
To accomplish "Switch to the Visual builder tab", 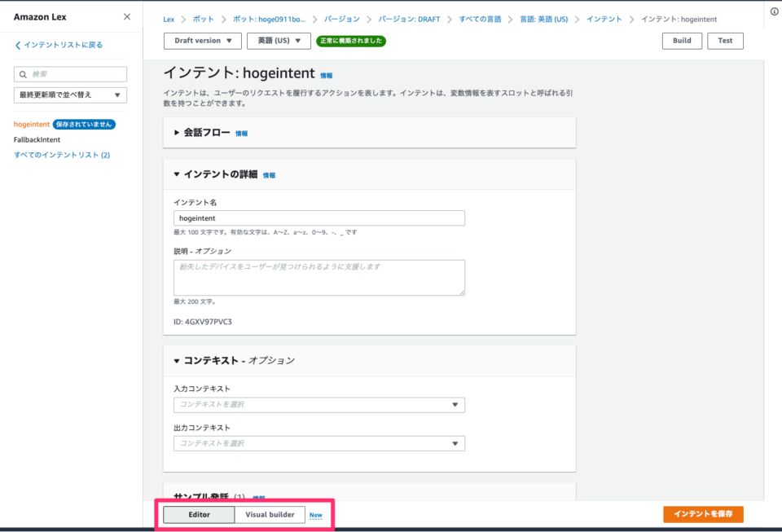I will coord(270,515).
